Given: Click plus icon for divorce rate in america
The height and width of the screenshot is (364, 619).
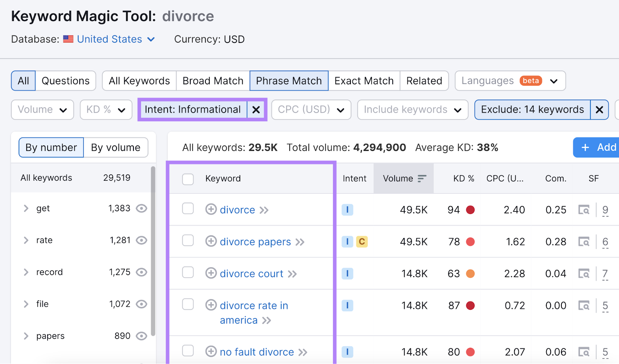Looking at the screenshot, I should [211, 305].
